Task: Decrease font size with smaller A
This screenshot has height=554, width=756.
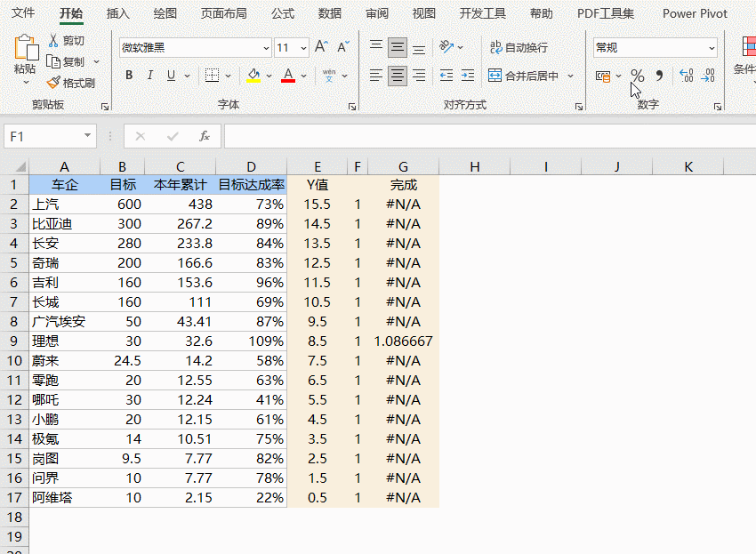Action: click(343, 47)
